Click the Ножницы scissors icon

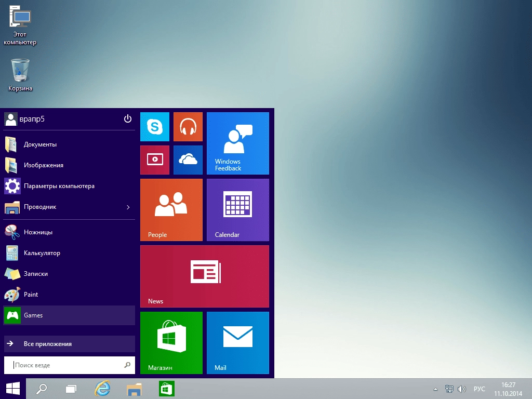(12, 232)
